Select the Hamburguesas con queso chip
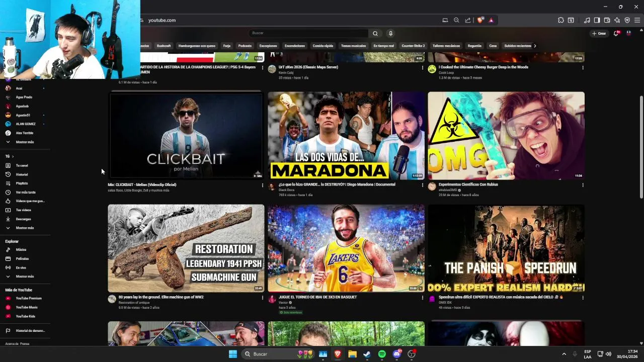 click(197, 46)
